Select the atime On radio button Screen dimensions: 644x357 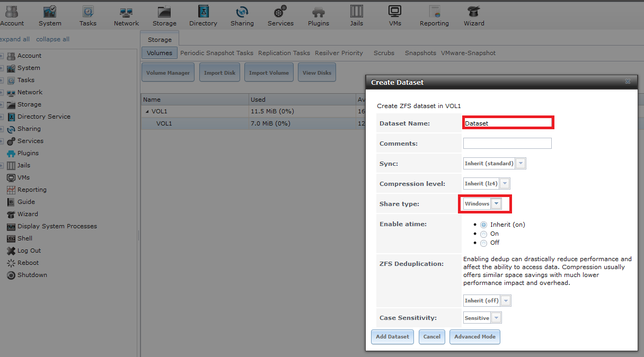click(483, 234)
